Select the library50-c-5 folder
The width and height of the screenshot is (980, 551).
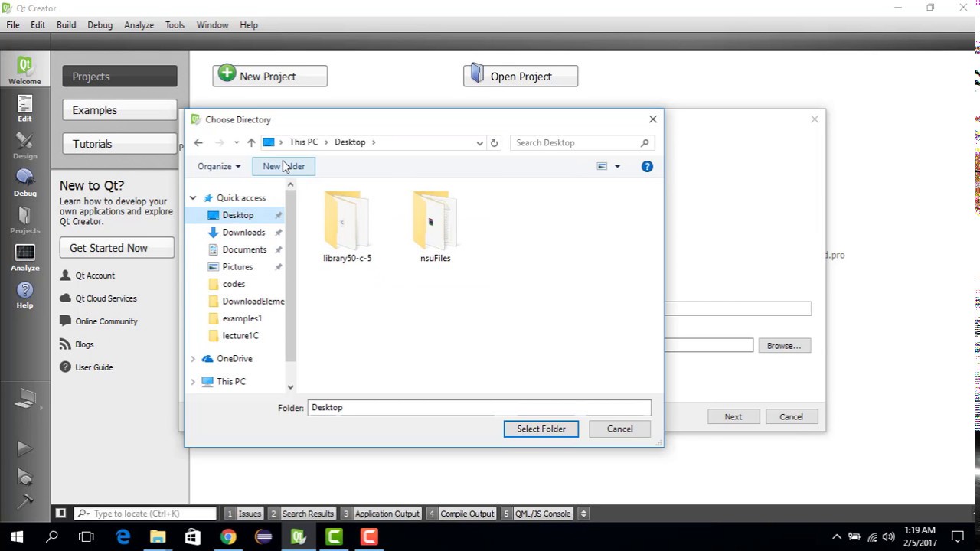[348, 227]
